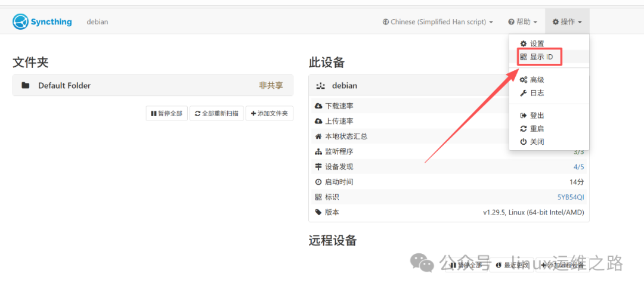644x289 pixels.
Task: Click the refresh icon beside 重启
Action: tap(524, 129)
